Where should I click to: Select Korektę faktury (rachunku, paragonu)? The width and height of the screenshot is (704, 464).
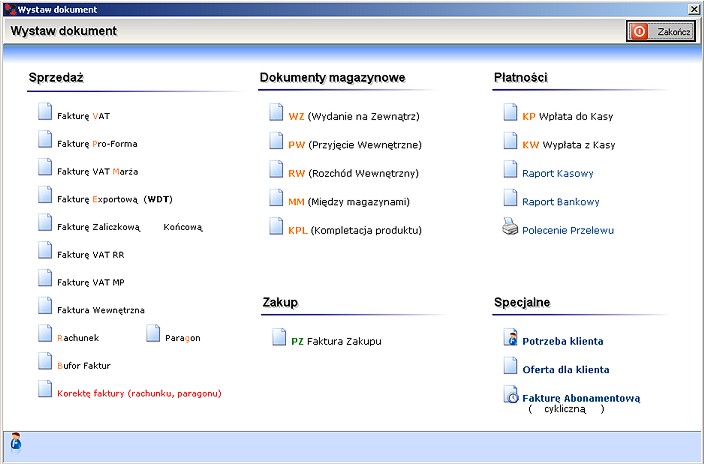click(139, 393)
